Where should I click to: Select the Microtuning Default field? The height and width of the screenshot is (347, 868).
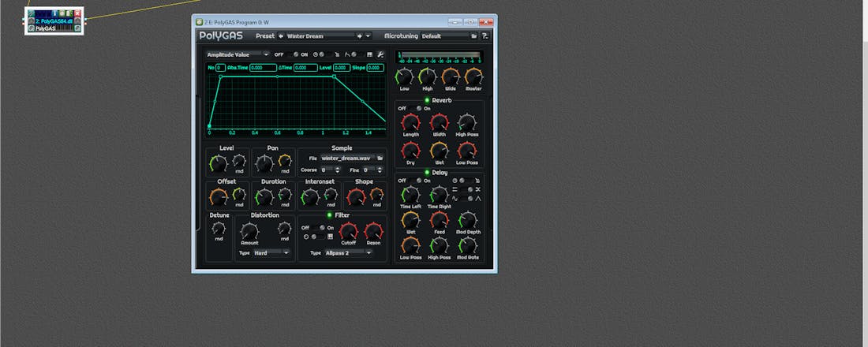445,36
